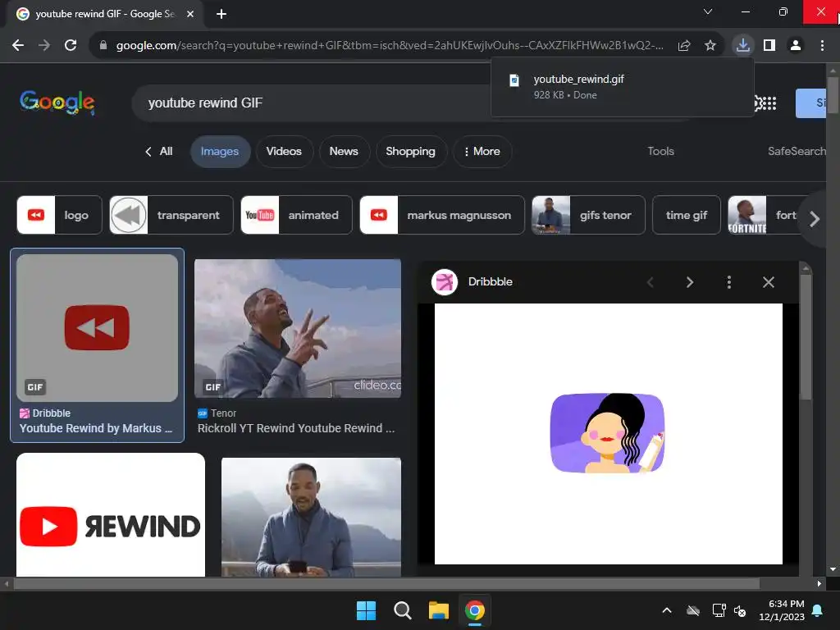
Task: Expand the More search options
Action: (482, 152)
